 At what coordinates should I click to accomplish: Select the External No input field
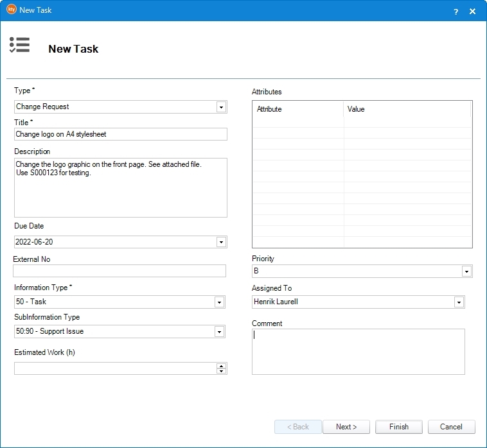pyautogui.click(x=120, y=271)
